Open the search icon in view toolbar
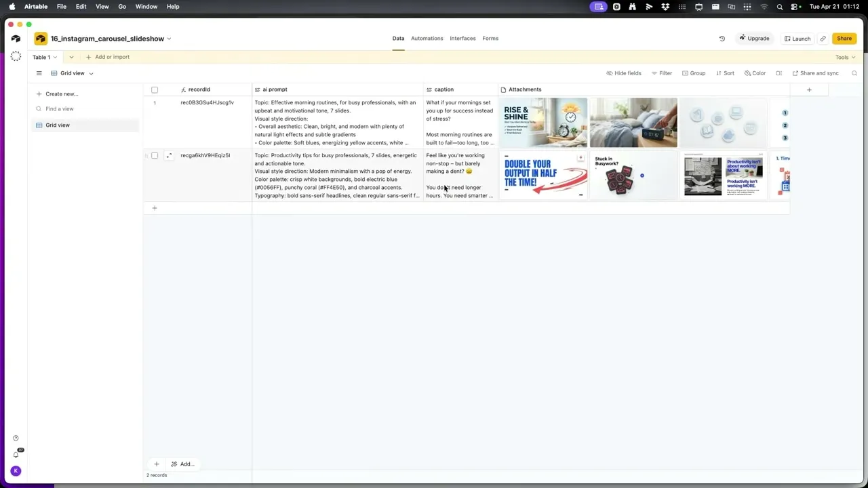868x488 pixels. click(854, 73)
